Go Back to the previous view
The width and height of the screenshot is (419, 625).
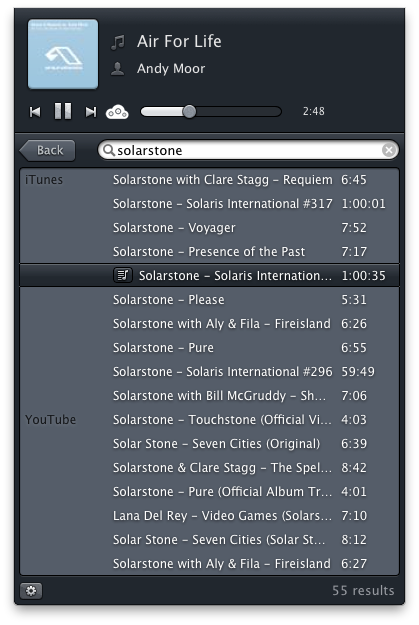click(47, 150)
